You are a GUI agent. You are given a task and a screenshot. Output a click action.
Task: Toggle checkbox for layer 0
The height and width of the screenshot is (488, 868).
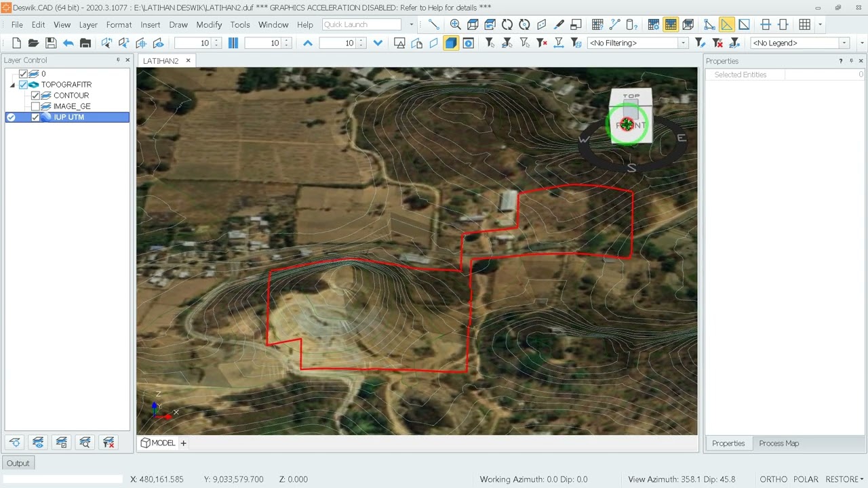coord(24,74)
